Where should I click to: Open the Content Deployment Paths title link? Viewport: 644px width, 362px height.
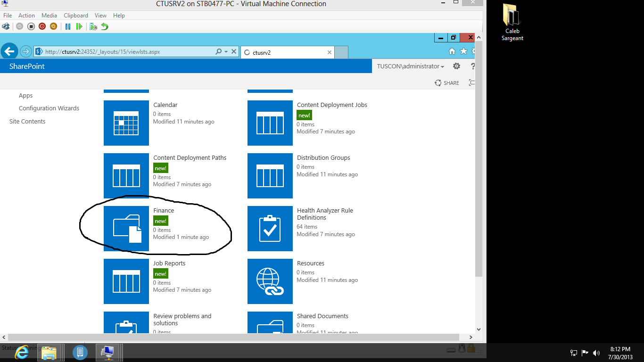tap(190, 158)
